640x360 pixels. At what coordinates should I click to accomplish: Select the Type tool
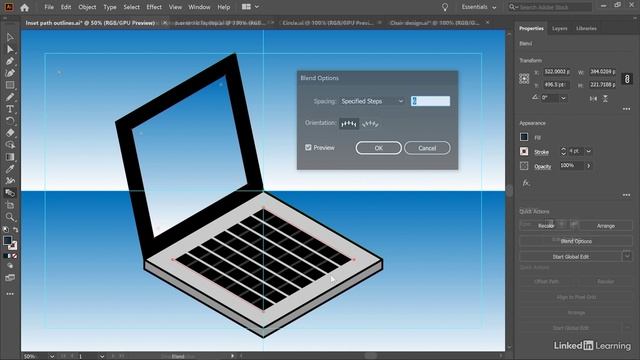[10, 109]
